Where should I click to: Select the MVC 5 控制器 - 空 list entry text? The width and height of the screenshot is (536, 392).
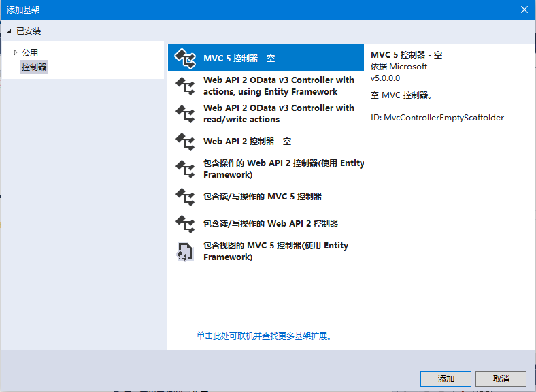click(x=239, y=59)
